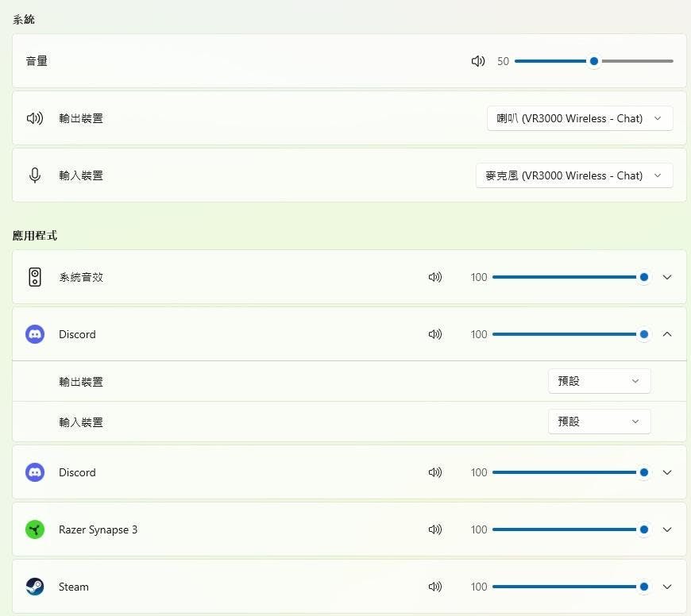Click the speaker icon beside 輸出裝置
691x616 pixels.
click(x=35, y=118)
